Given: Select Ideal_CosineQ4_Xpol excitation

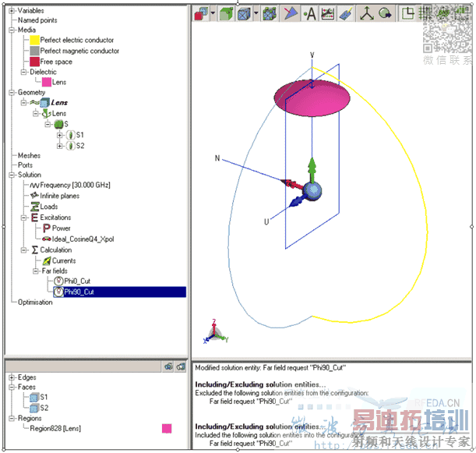Looking at the screenshot, I should [83, 239].
